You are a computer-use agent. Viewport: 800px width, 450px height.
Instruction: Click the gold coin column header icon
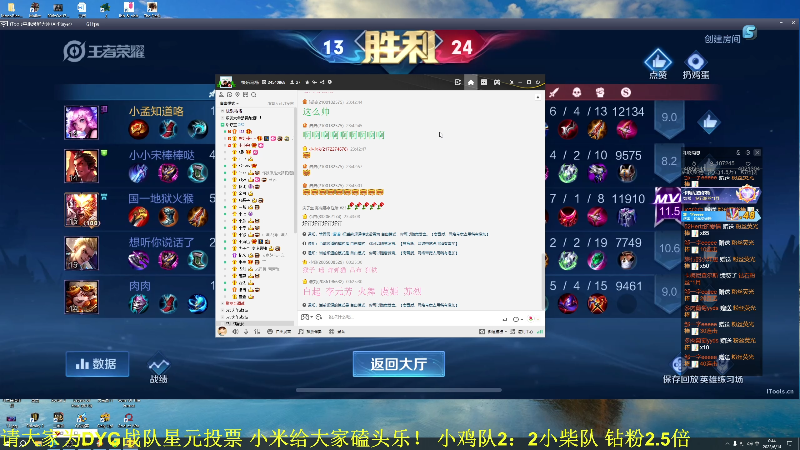(x=626, y=92)
